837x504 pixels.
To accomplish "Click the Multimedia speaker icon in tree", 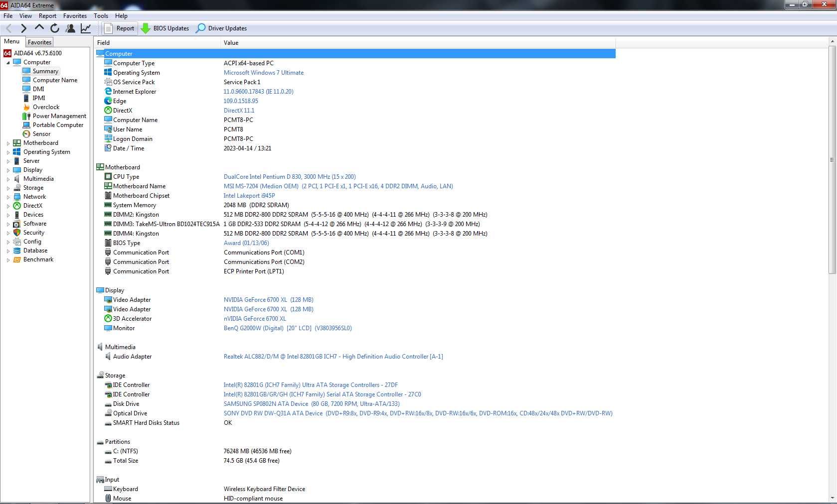I will tap(17, 179).
